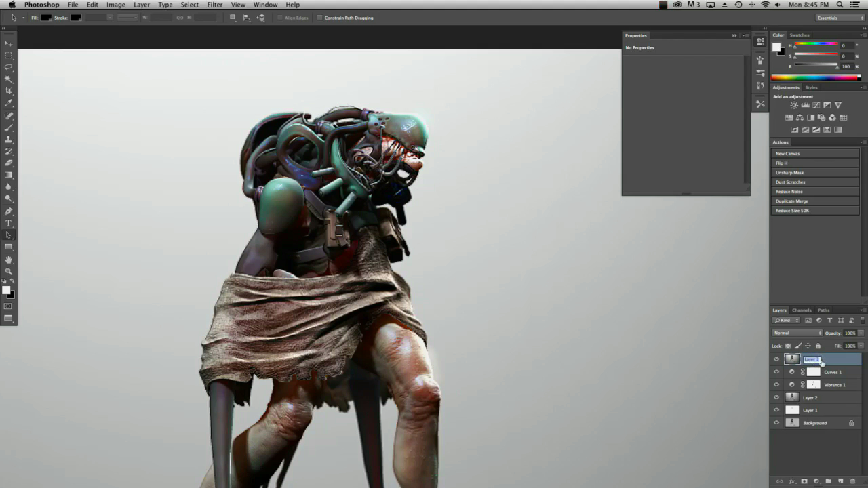Run the Reduce Noise action
This screenshot has height=488, width=868.
[816, 192]
